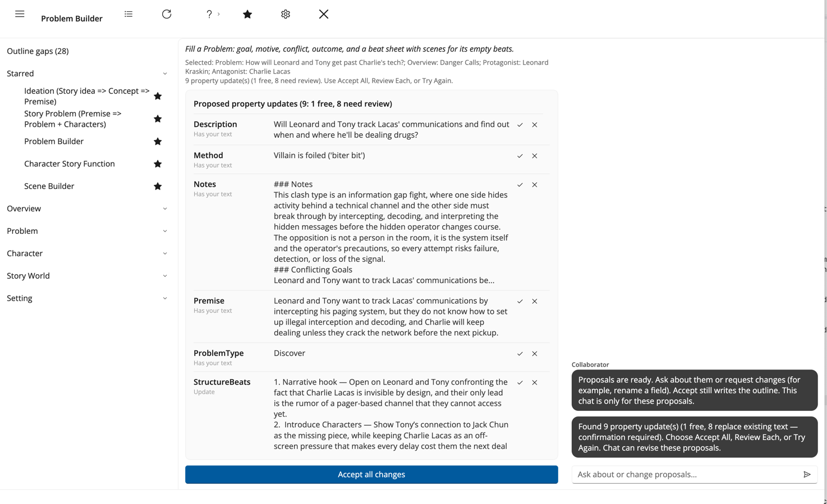Click the Story World section label

28,276
